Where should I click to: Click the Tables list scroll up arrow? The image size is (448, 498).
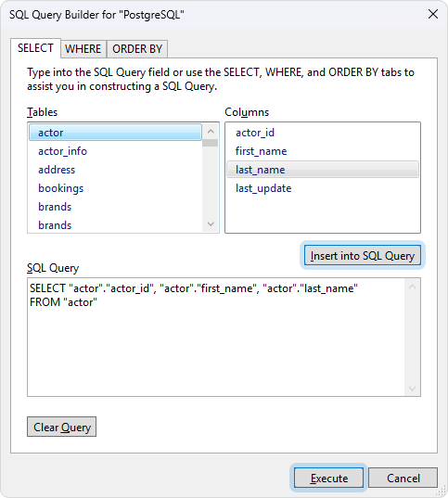(211, 131)
